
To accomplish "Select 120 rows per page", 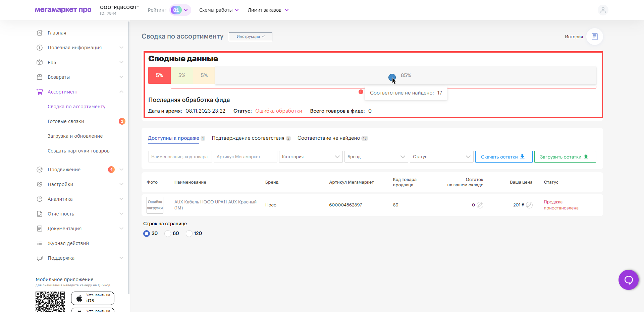I will [x=189, y=234].
